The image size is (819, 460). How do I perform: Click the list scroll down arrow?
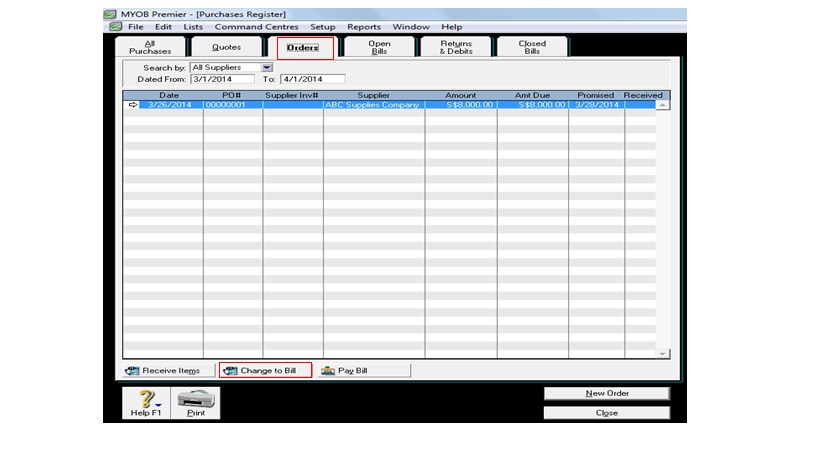coord(662,353)
